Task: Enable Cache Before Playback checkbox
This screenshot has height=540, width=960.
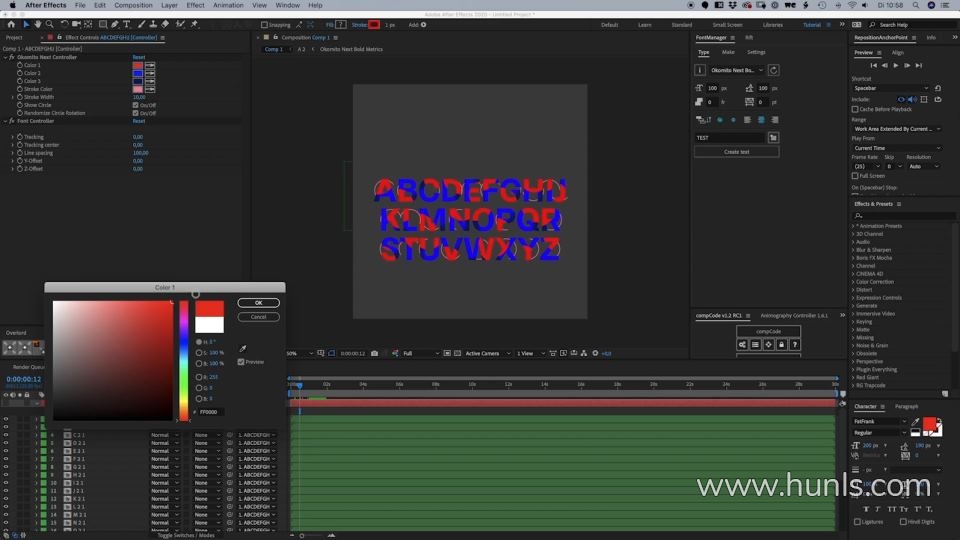Action: point(855,109)
